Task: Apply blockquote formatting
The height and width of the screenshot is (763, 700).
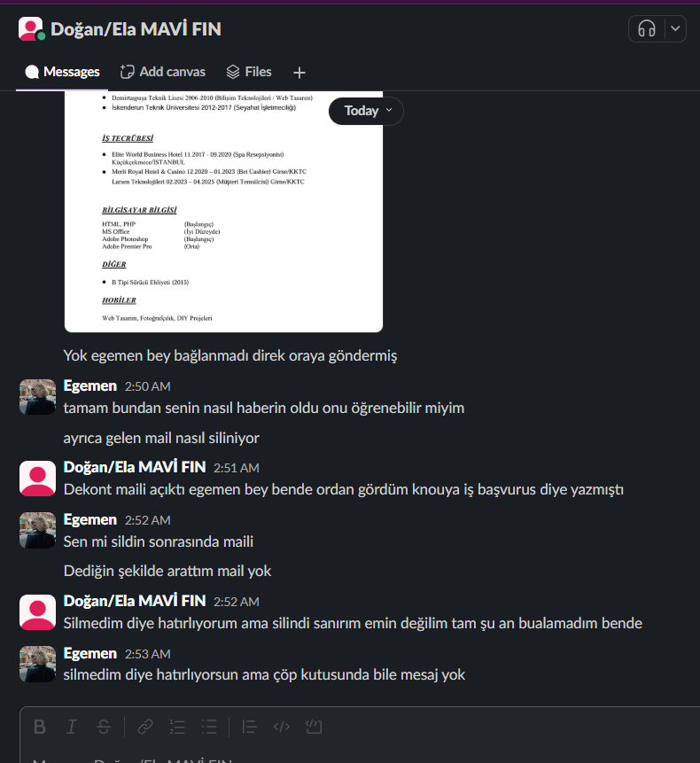Action: click(250, 727)
